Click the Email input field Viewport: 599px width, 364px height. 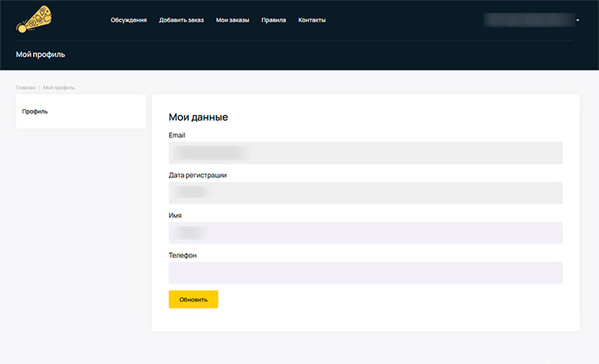366,153
